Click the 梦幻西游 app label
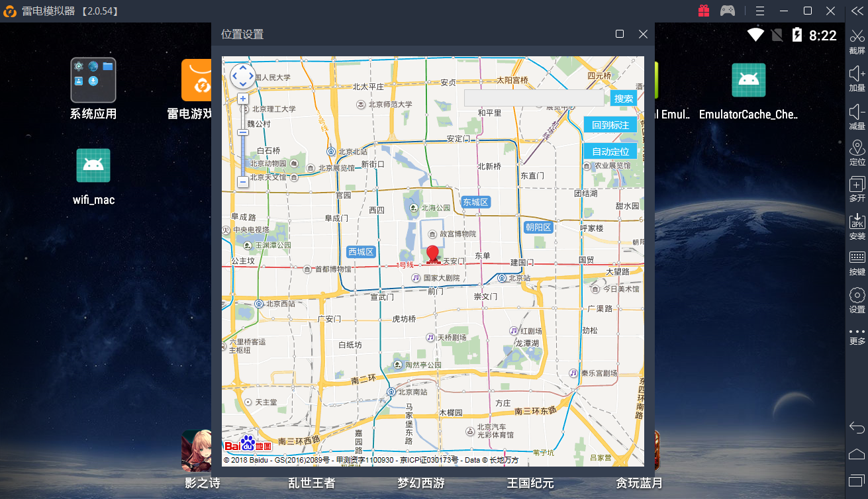 click(421, 483)
